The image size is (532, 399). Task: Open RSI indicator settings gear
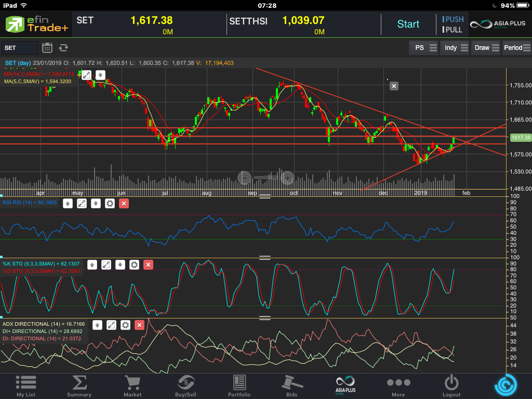pos(110,203)
